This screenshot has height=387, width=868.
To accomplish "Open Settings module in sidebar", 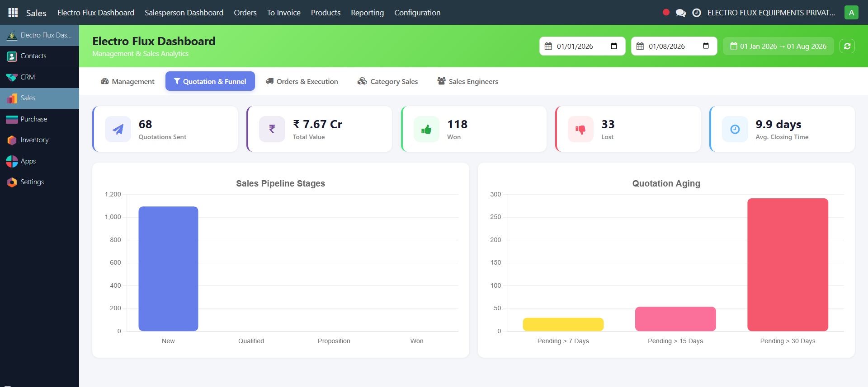I will coord(39,182).
